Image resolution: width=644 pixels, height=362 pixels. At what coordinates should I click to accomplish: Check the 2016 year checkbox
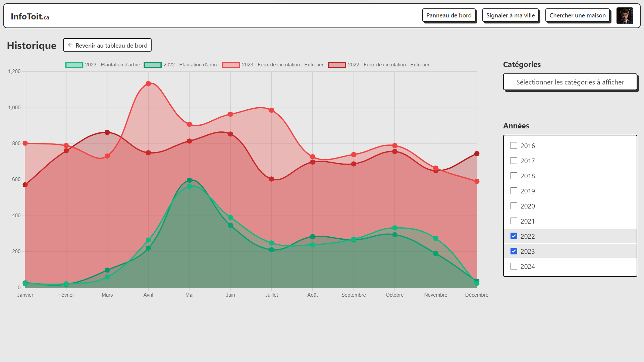point(514,145)
